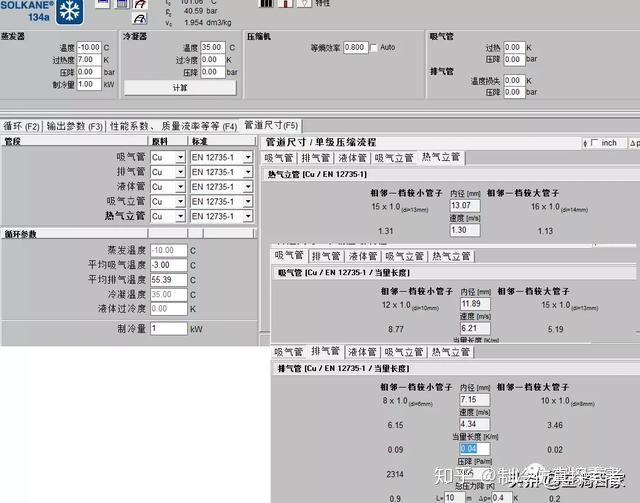Click the L= length field showing 10
The width and height of the screenshot is (640, 503).
pos(454,498)
